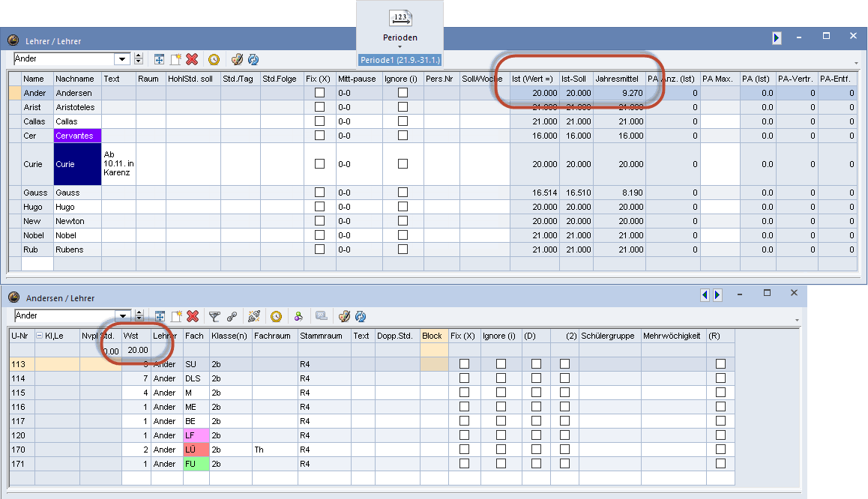Click the Schülergruppe column header
This screenshot has height=499, width=868.
609,336
